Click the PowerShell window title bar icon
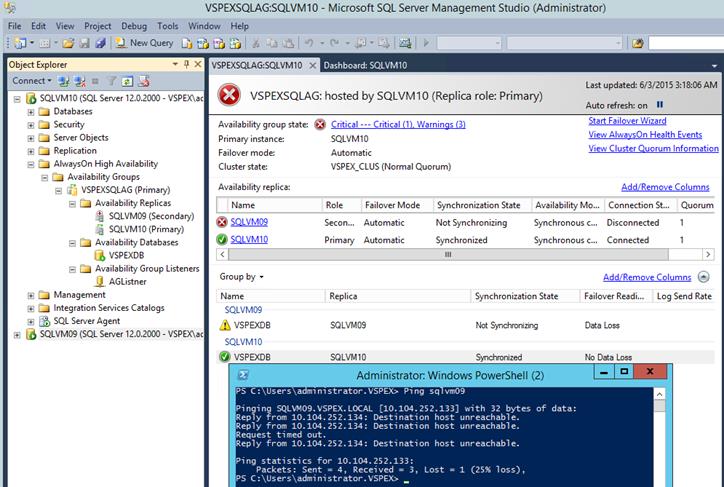Image resolution: width=724 pixels, height=487 pixels. pos(243,375)
